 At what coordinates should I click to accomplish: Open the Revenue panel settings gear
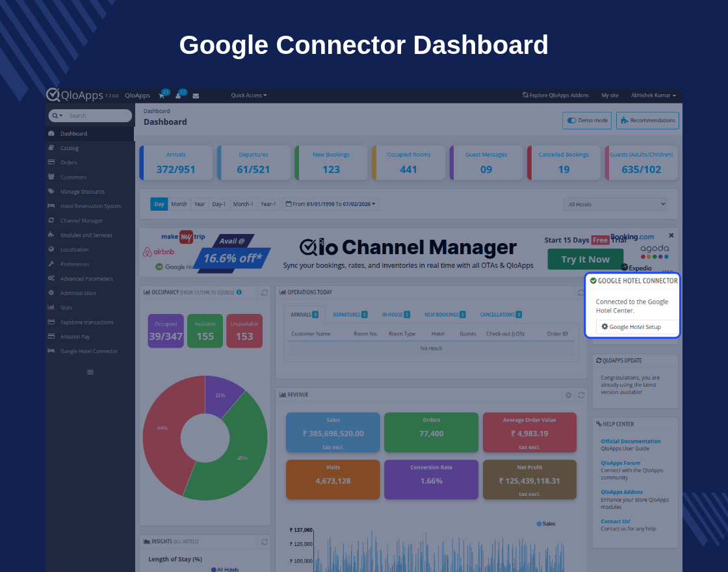pos(568,395)
